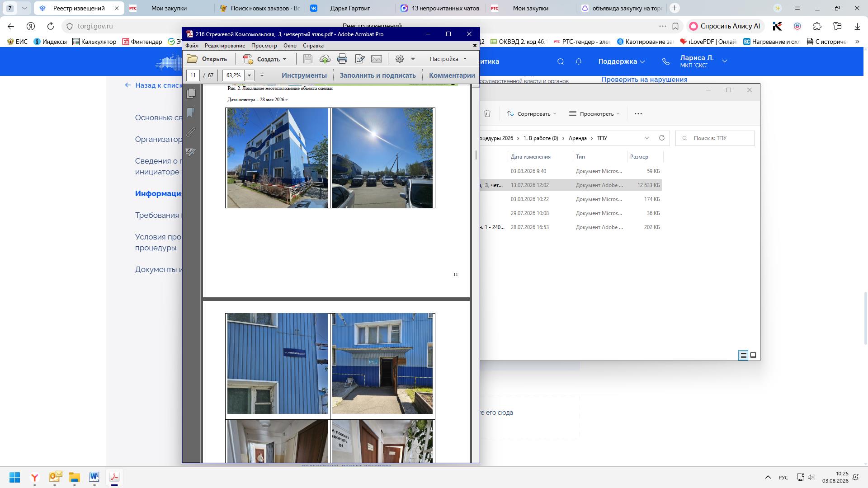
Task: Open the attachments paperclip panel in Acrobat
Action: tap(191, 132)
